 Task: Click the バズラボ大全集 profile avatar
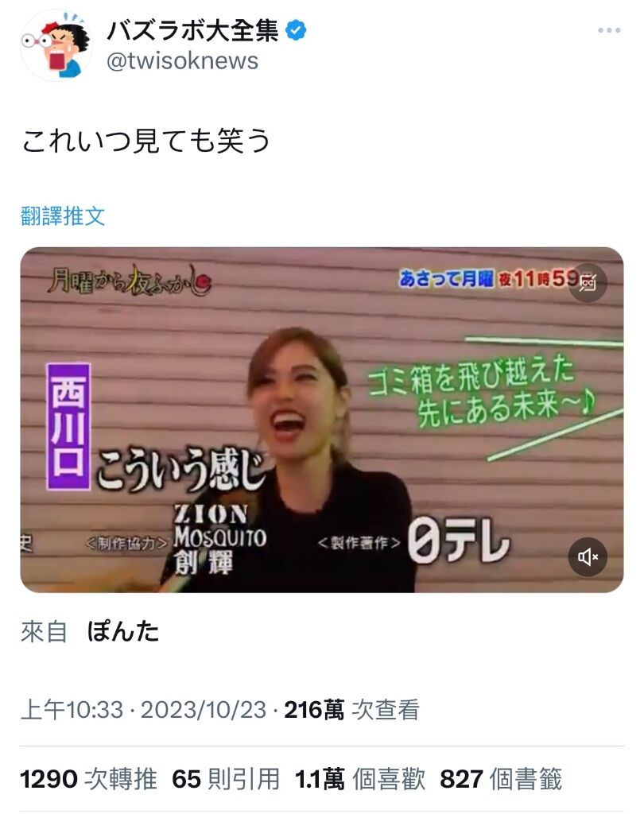56,45
